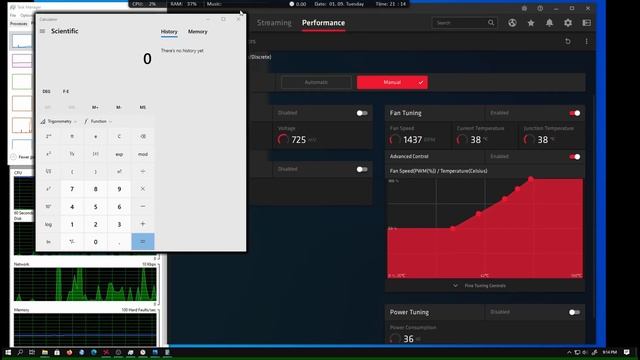This screenshot has height=360, width=640.
Task: Open the Calculator hamburger navigation menu
Action: (42, 31)
